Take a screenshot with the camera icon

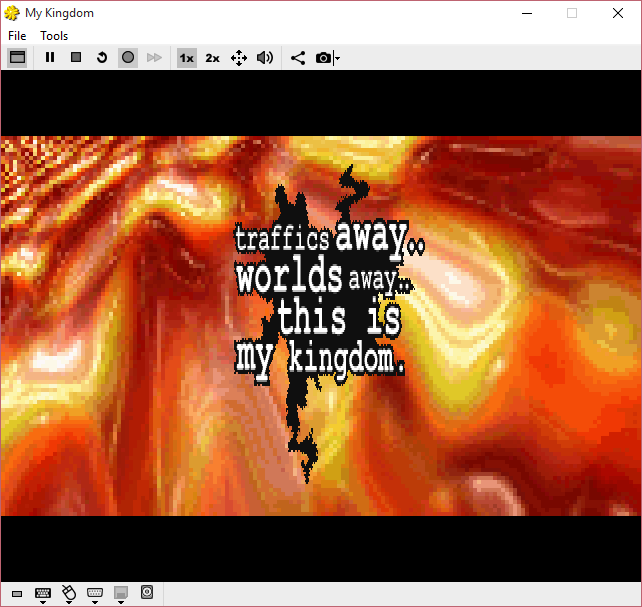[x=323, y=58]
